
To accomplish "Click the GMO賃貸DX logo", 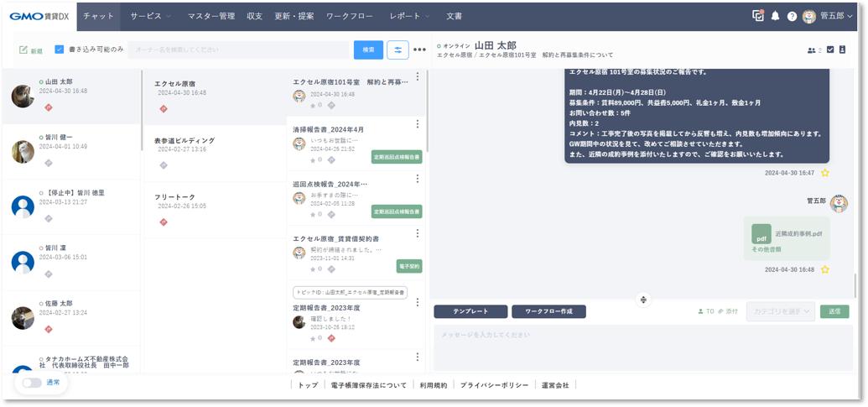I will 39,16.
